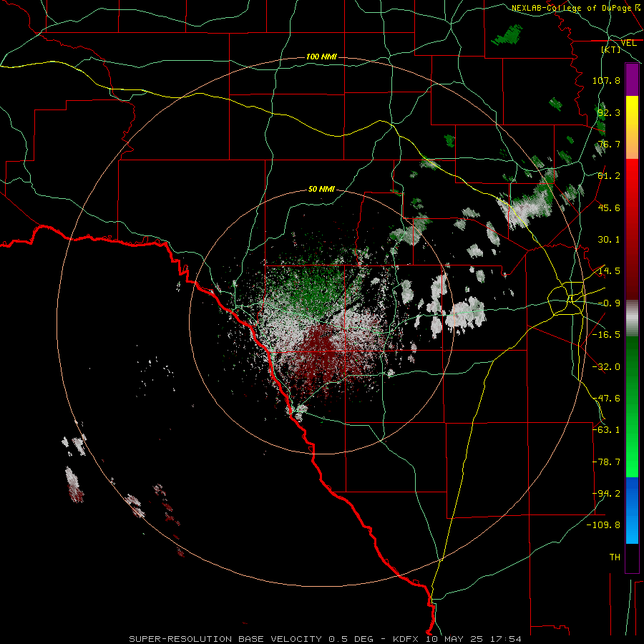Viewport: 644px width, 644px height.
Task: Pick the yellow-to-orange segment of the color bar
Action: click(x=632, y=128)
